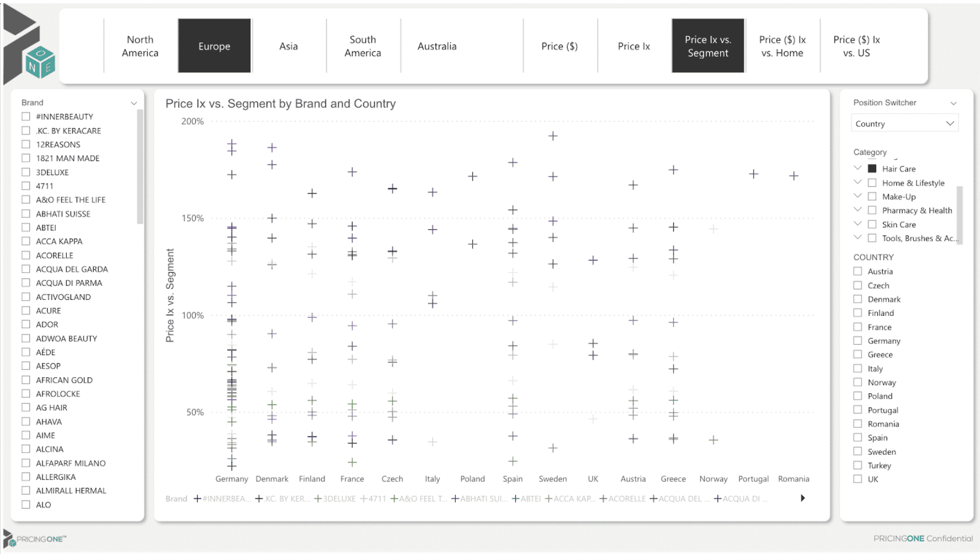Tick the AESOP brand checkbox
Viewport: 980px width, 558px height.
click(x=26, y=366)
